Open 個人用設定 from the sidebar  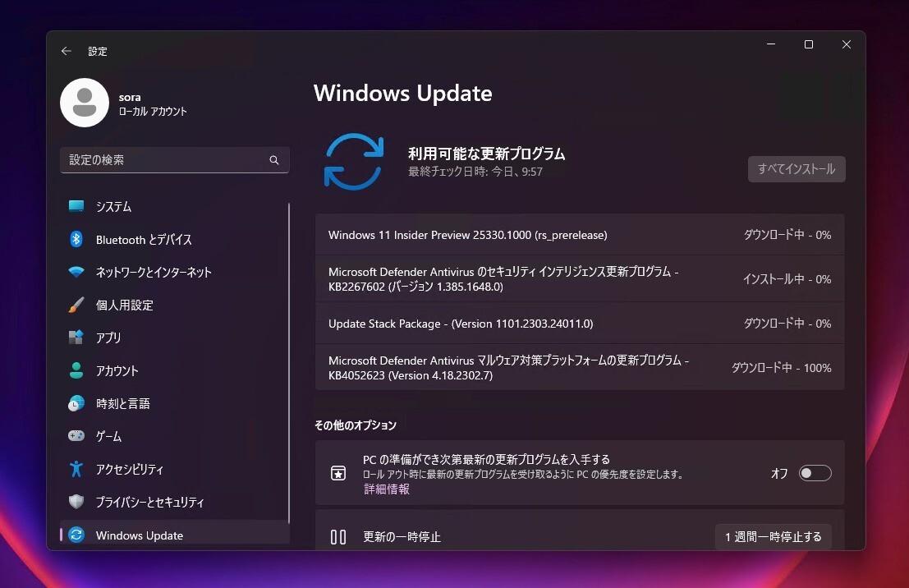coord(79,305)
